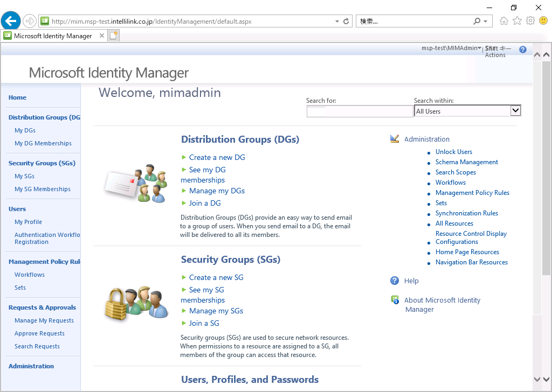Open Navigation Bar Resources link

(471, 262)
